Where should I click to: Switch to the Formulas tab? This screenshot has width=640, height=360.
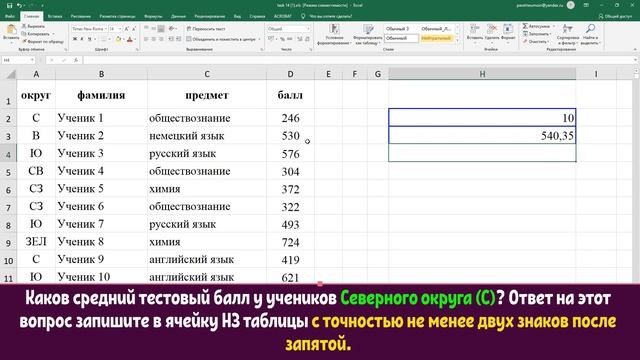153,16
